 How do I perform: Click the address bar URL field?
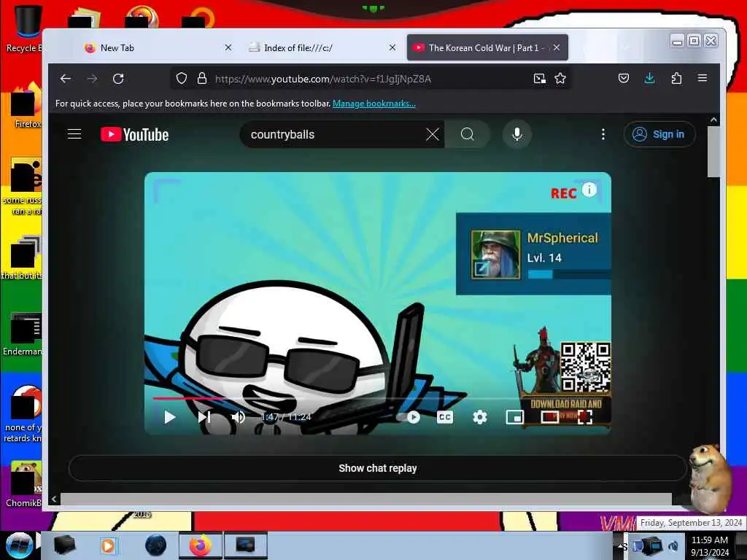coord(369,79)
